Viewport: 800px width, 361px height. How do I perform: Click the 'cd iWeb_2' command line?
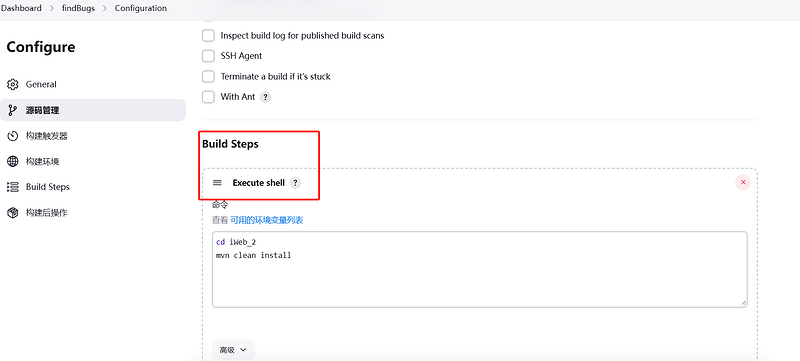(236, 242)
